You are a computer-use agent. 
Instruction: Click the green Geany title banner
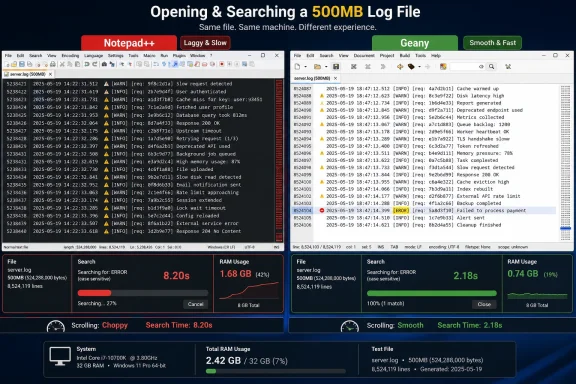[x=415, y=43]
